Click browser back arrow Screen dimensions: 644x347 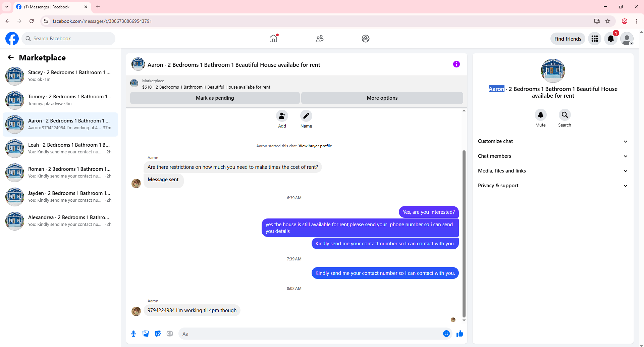coord(7,21)
